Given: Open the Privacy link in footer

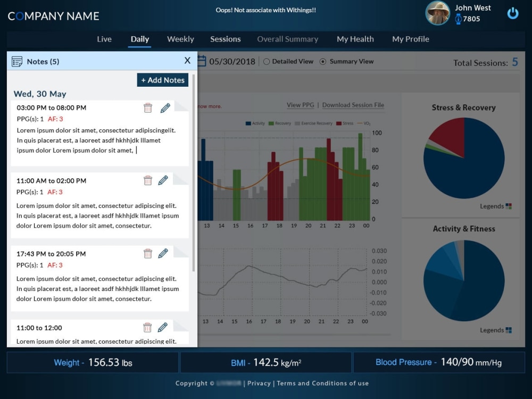Looking at the screenshot, I should click(259, 383).
